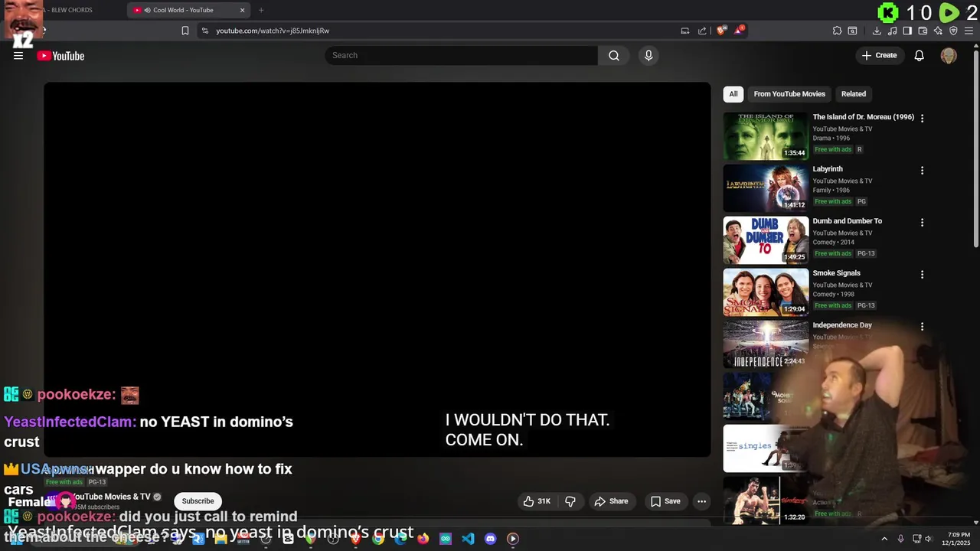Open Dumb and Dumber To thumbnail

[x=766, y=240]
